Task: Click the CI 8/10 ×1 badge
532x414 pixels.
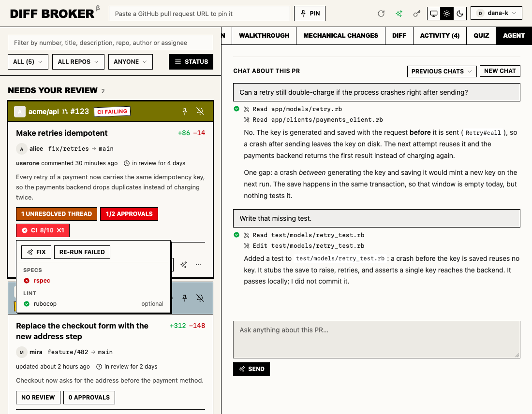Action: tap(43, 230)
